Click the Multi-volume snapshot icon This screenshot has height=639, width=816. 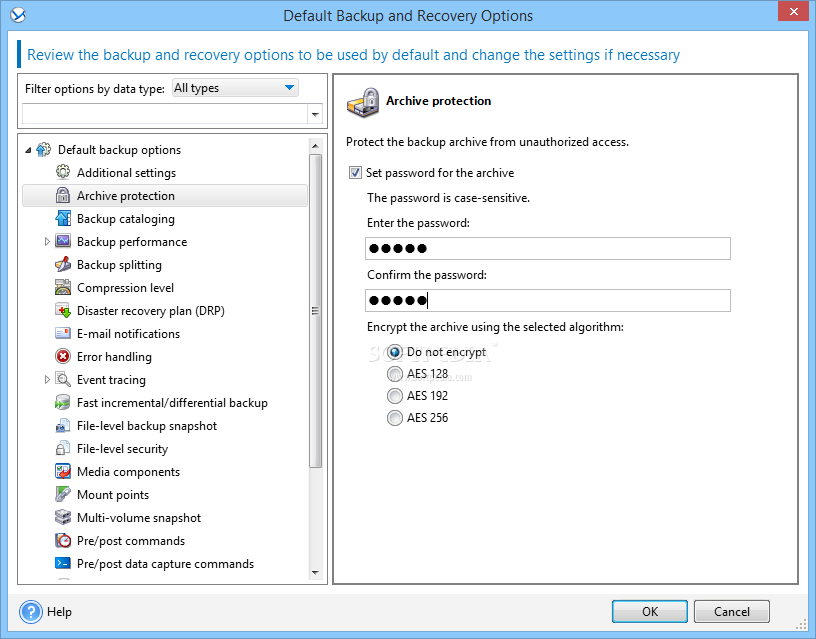[x=63, y=517]
